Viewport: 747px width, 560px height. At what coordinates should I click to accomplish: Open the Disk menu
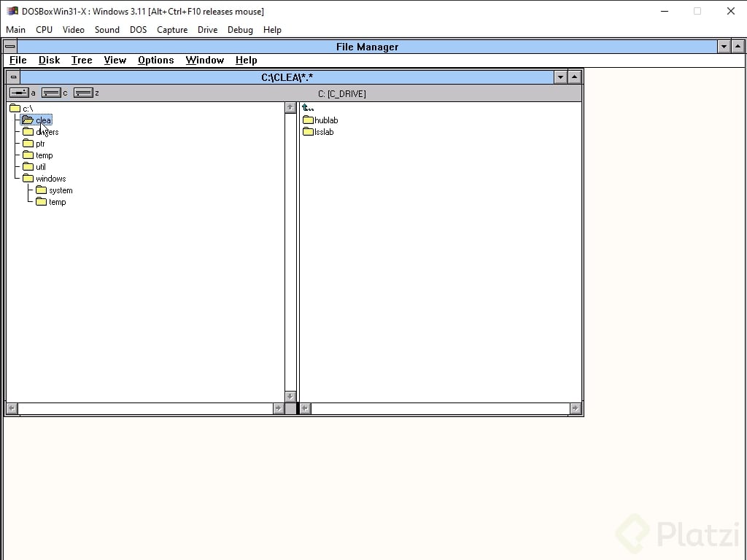click(49, 60)
